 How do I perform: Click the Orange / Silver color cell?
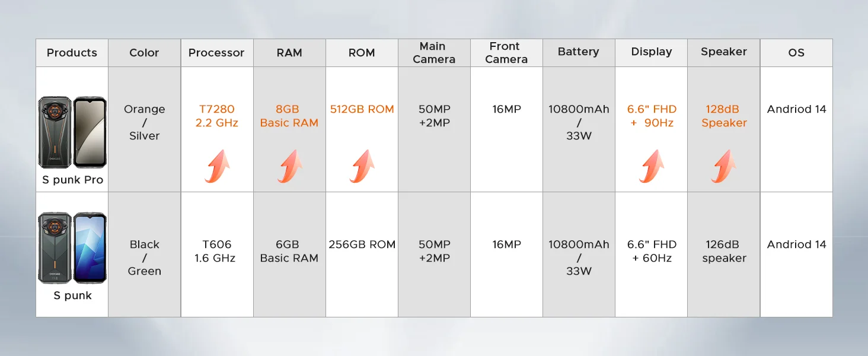(145, 122)
